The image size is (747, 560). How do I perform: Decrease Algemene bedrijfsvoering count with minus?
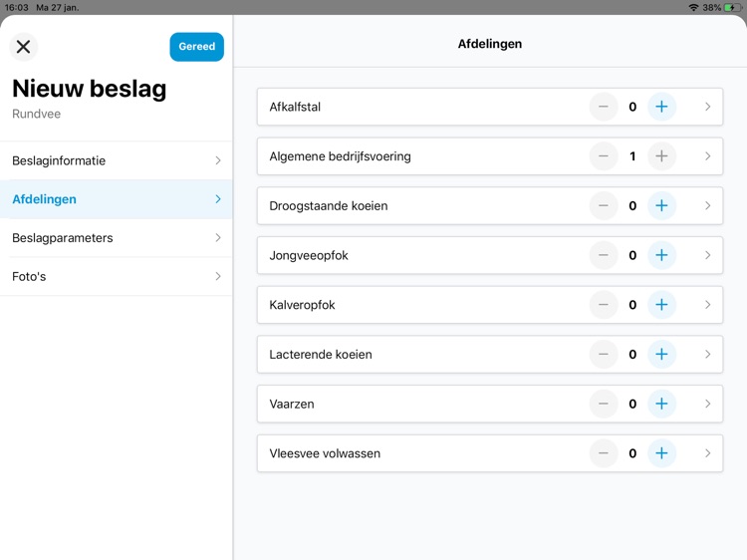[x=604, y=156]
